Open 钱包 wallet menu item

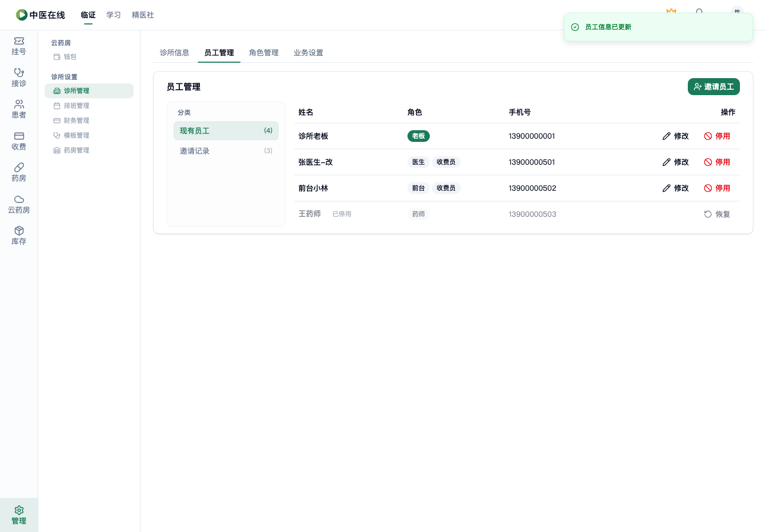[x=89, y=57]
